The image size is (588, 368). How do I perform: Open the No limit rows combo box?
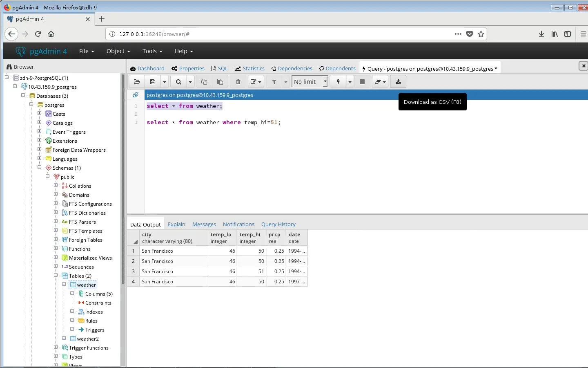point(310,82)
